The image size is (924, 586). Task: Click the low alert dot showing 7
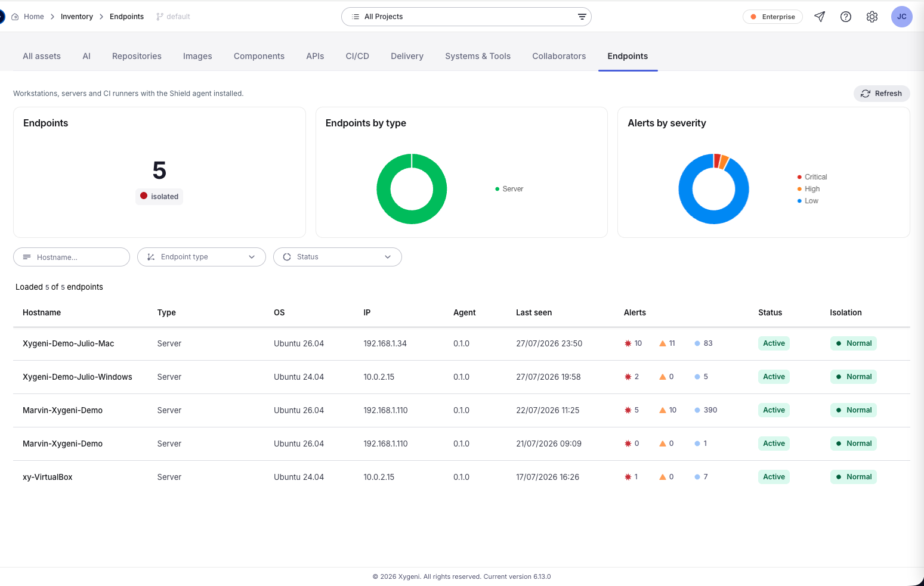[x=697, y=477]
